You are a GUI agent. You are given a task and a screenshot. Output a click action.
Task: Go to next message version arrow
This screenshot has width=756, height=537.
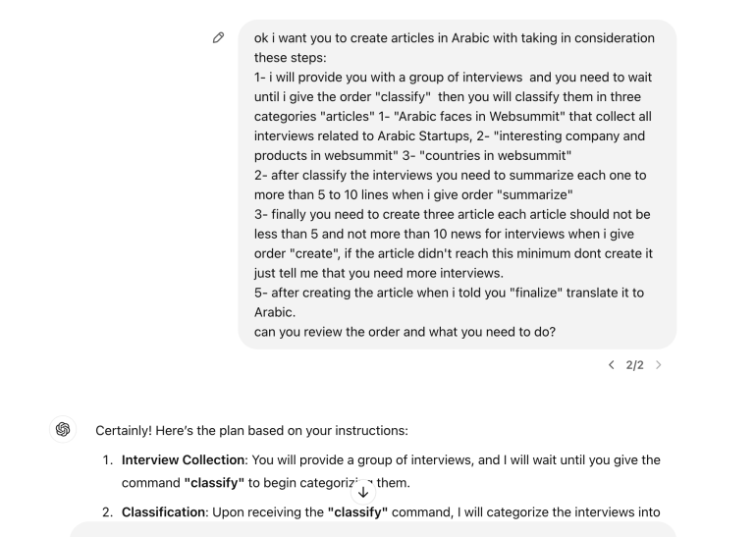(659, 365)
